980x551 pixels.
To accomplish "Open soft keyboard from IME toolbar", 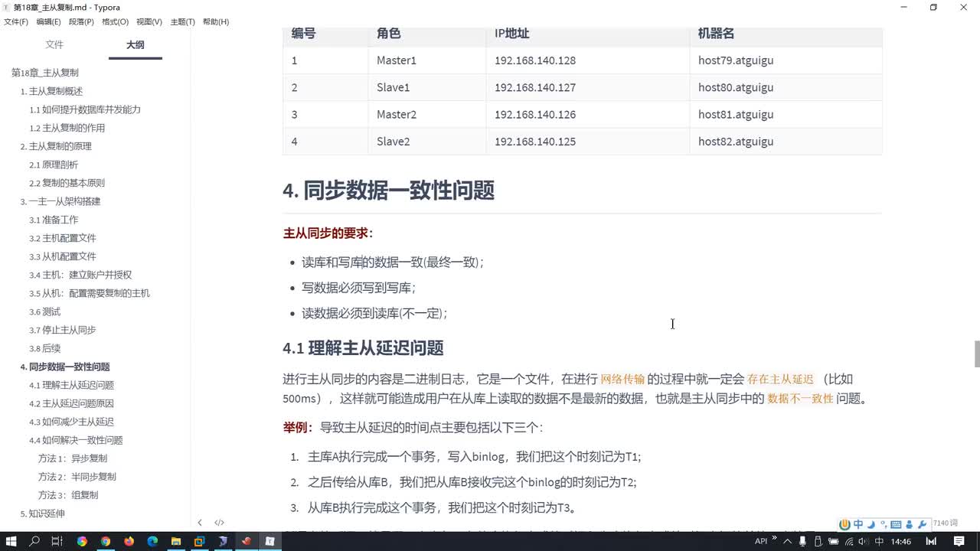I will [896, 524].
